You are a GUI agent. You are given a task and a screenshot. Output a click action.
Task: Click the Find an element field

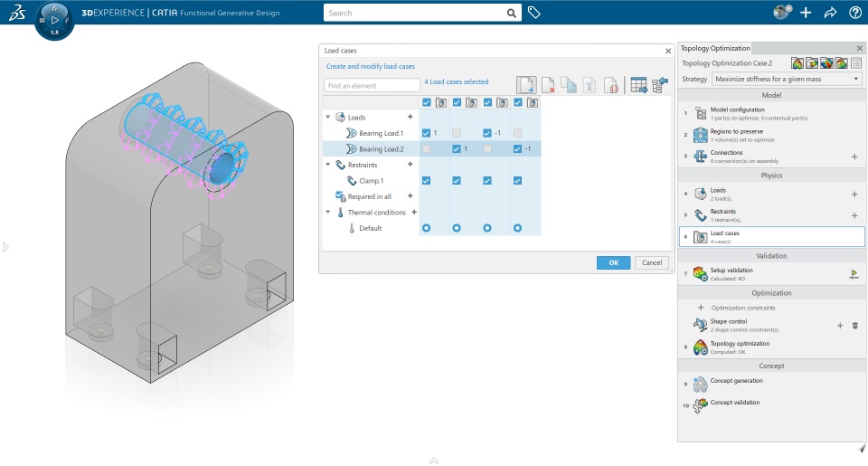coord(372,85)
